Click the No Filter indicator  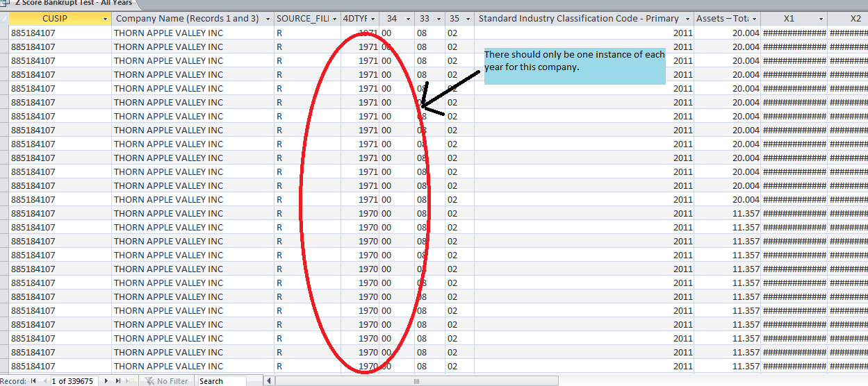pos(167,381)
